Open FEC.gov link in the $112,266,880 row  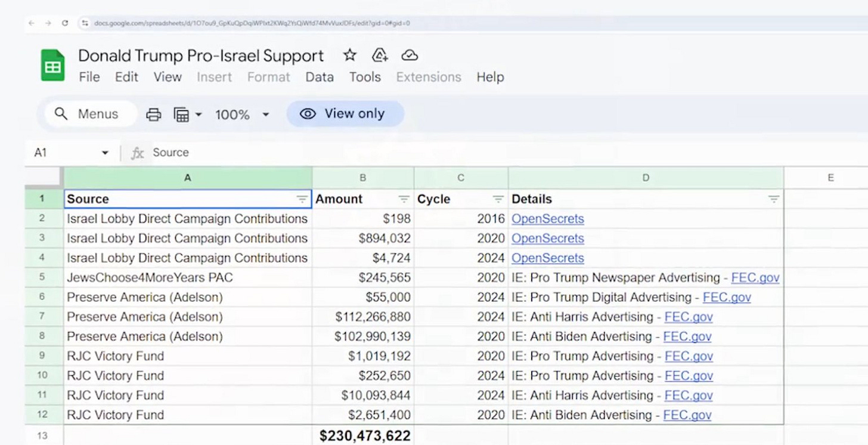689,317
